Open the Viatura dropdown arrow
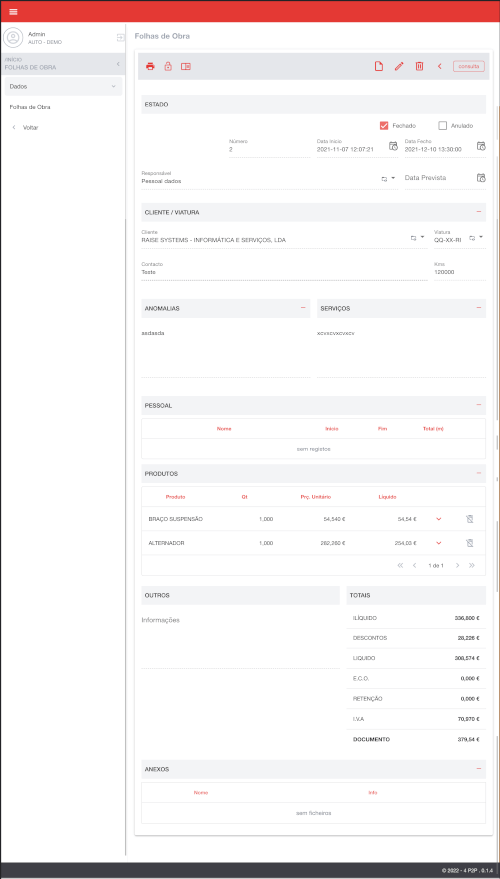The width and height of the screenshot is (500, 879). [481, 238]
